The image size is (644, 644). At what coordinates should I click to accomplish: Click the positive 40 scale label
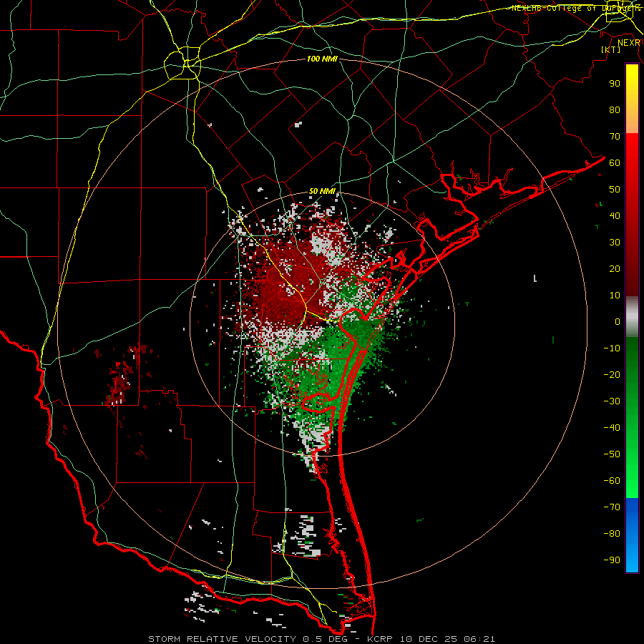point(615,215)
